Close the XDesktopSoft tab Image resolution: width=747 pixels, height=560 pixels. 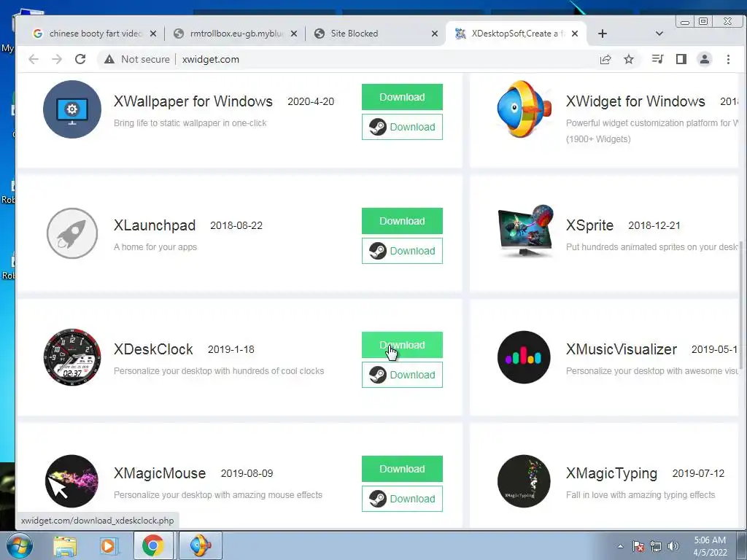pyautogui.click(x=575, y=34)
